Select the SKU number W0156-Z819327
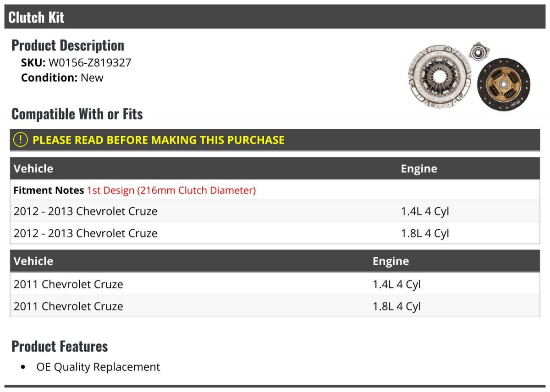 [x=90, y=62]
